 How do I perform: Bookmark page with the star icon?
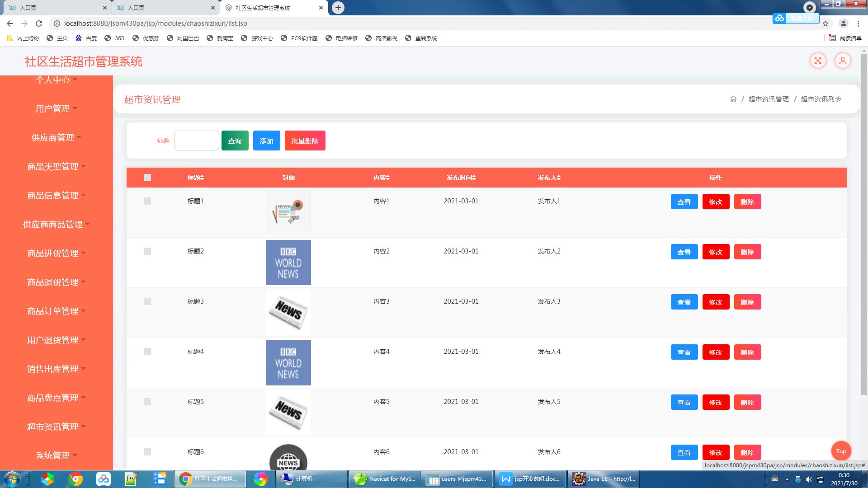(x=826, y=23)
